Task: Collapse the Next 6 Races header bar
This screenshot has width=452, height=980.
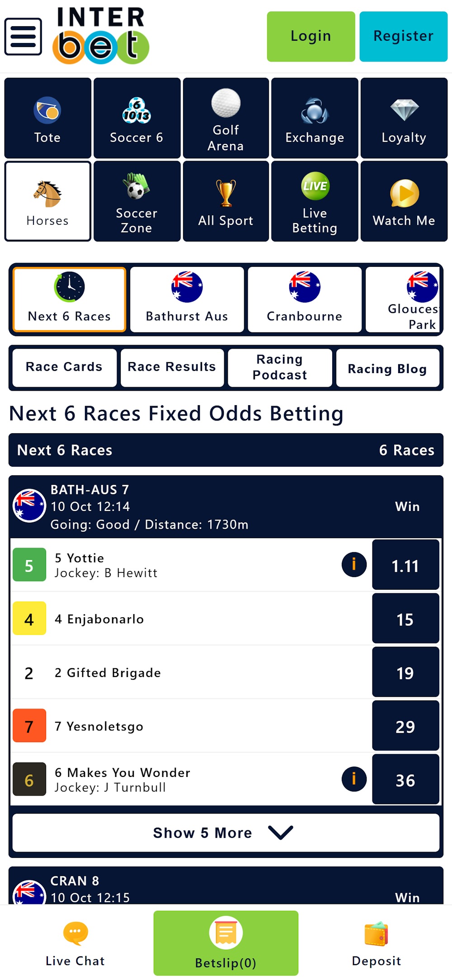Action: (226, 450)
